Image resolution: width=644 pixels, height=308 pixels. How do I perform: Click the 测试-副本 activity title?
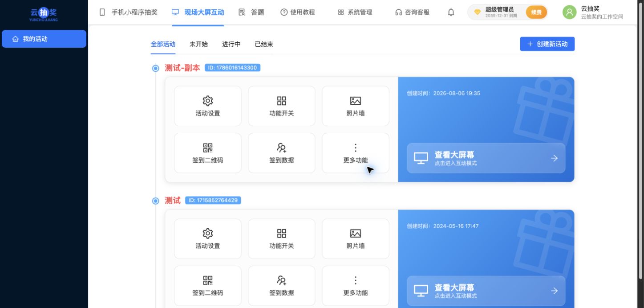pyautogui.click(x=182, y=68)
